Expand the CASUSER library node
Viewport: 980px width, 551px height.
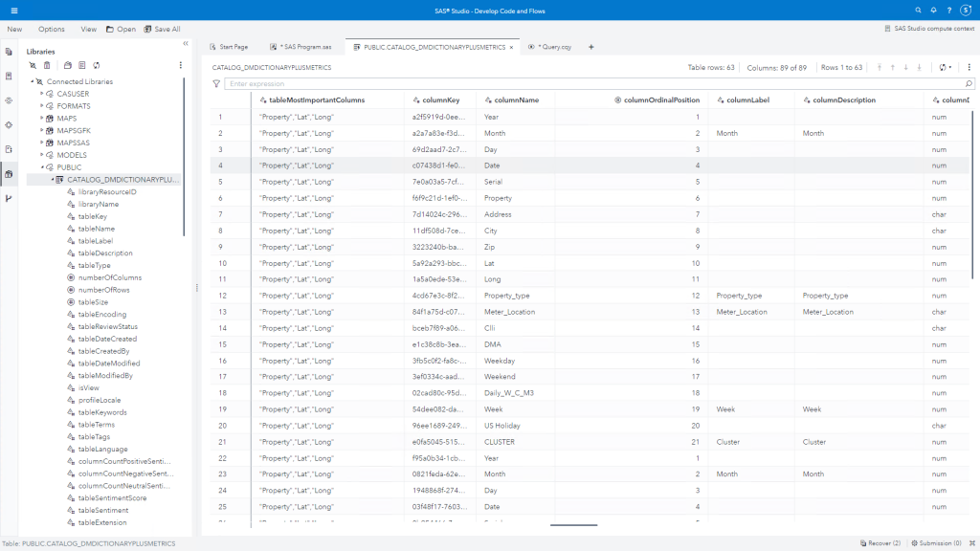[x=41, y=94]
